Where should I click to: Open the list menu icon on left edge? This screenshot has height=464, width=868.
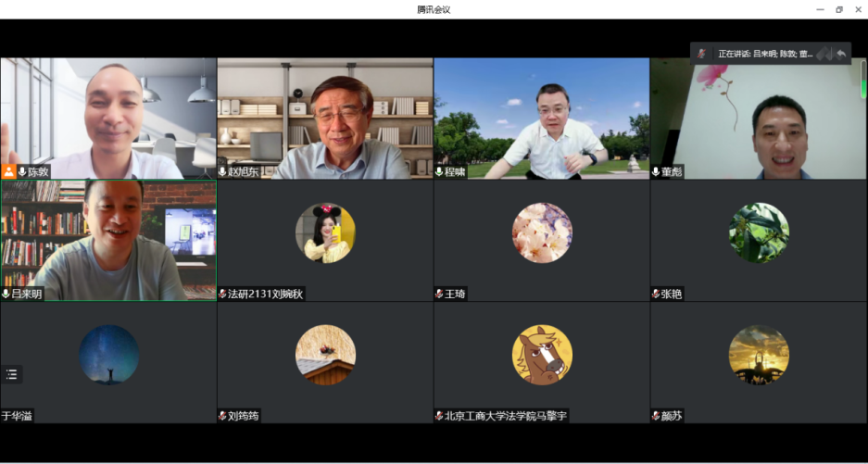pos(11,374)
